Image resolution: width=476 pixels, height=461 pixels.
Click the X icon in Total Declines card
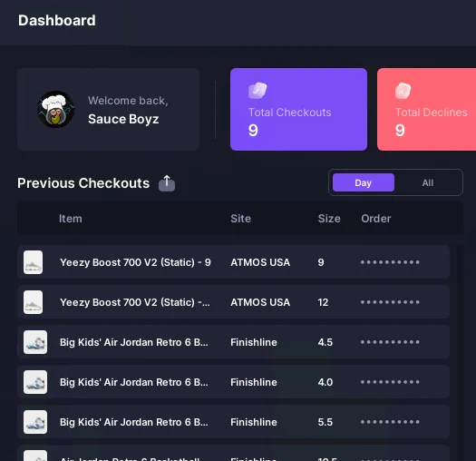(403, 91)
